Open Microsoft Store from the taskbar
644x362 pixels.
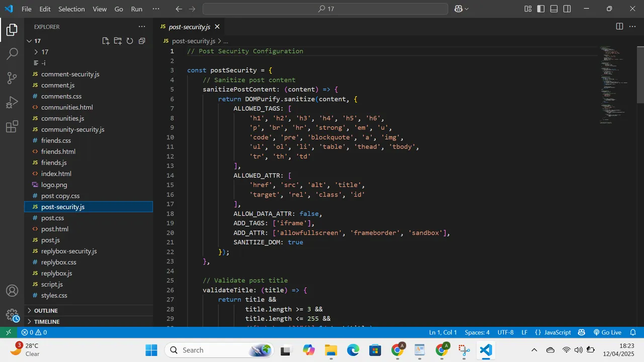coord(375,350)
